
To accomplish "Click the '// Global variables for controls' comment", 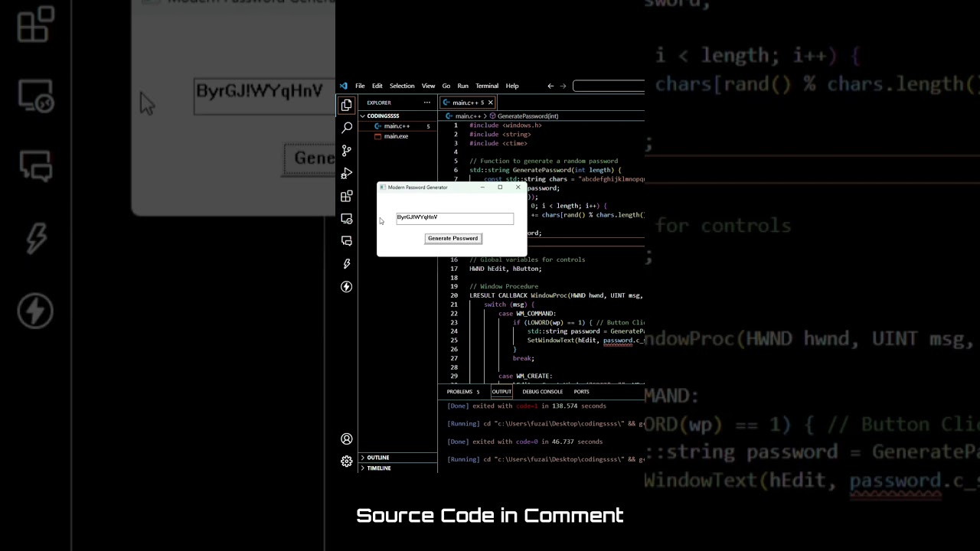I will 527,259.
